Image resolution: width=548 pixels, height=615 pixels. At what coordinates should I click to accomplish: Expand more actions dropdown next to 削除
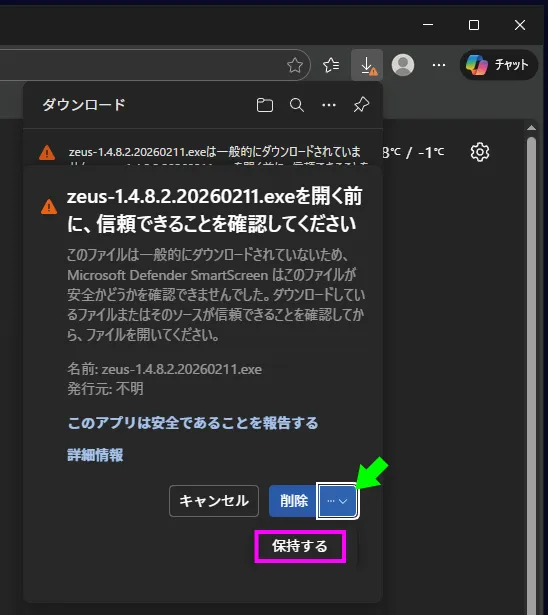(337, 501)
